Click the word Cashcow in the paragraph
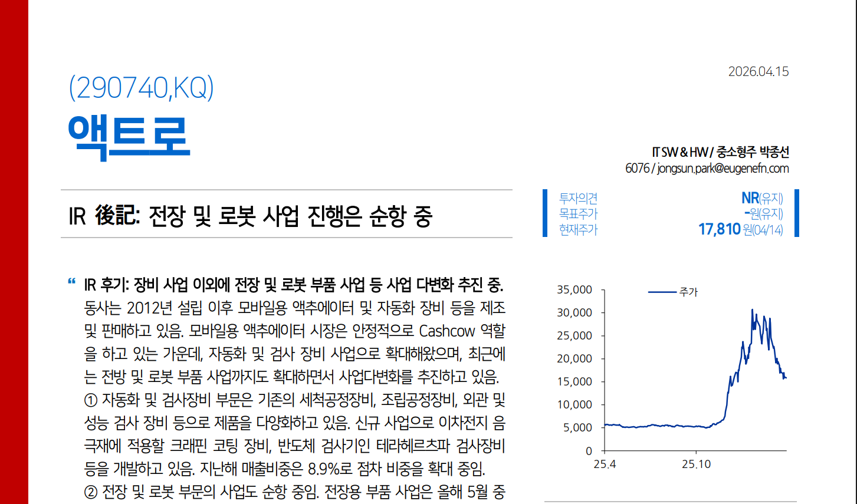Image resolution: width=857 pixels, height=504 pixels. coord(446,331)
